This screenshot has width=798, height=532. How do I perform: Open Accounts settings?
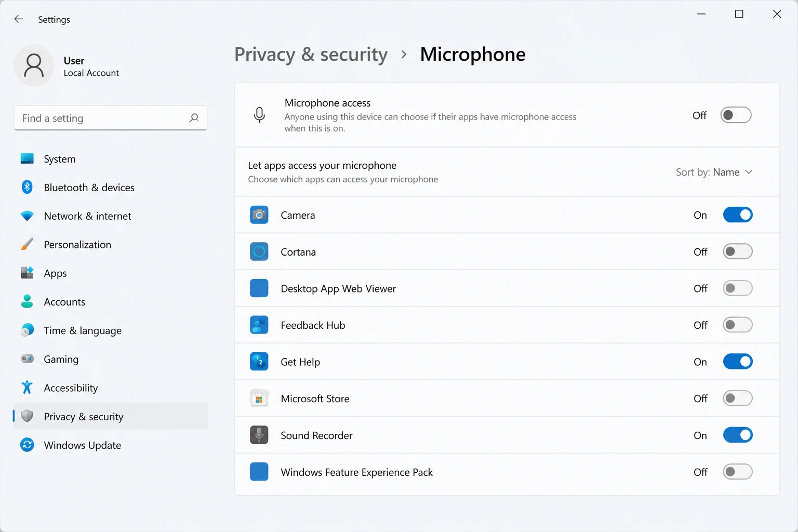click(x=111, y=301)
